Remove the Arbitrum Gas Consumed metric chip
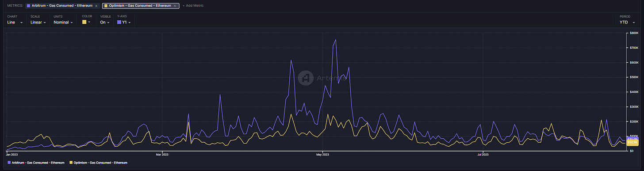The image size is (644, 171). 96,6
